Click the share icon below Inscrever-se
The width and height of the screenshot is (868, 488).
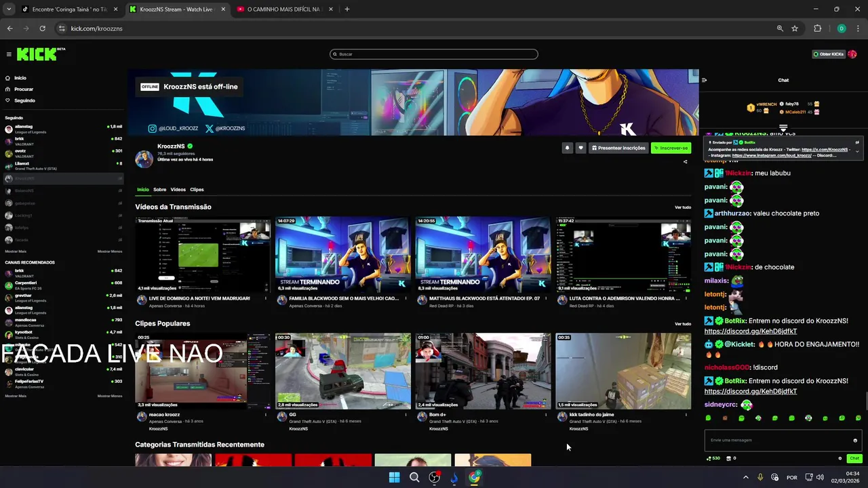(x=685, y=162)
